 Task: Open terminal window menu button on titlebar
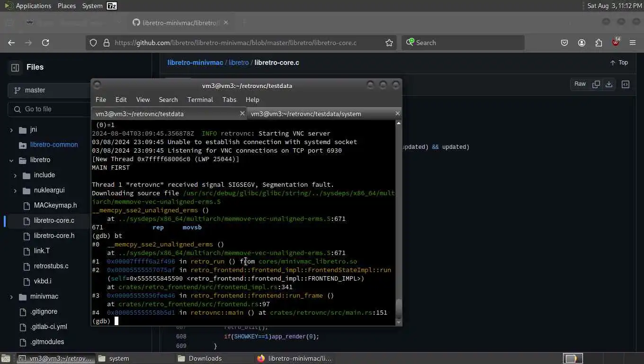pyautogui.click(x=97, y=85)
